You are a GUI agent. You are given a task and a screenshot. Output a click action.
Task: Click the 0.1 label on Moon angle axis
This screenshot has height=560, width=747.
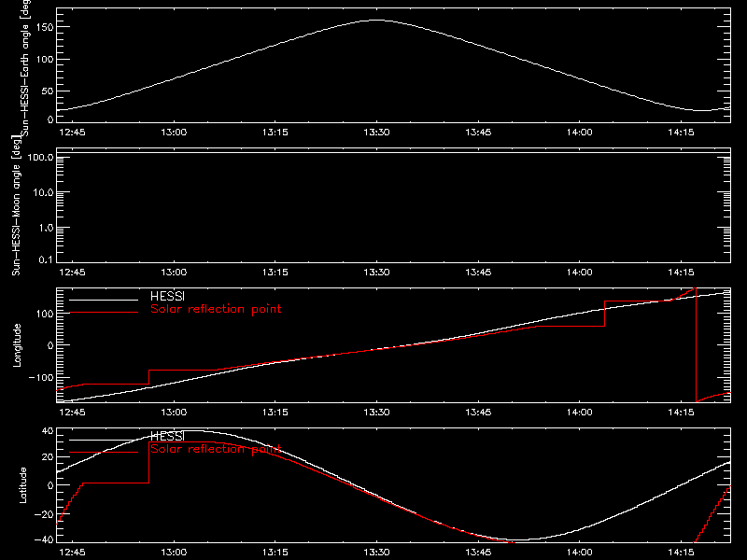tap(46, 259)
